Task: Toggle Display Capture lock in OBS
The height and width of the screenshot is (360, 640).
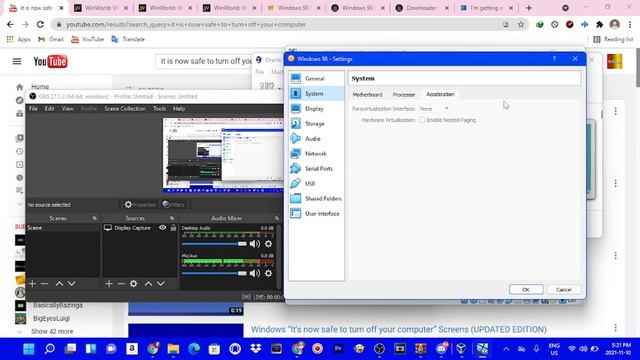Action: click(173, 228)
